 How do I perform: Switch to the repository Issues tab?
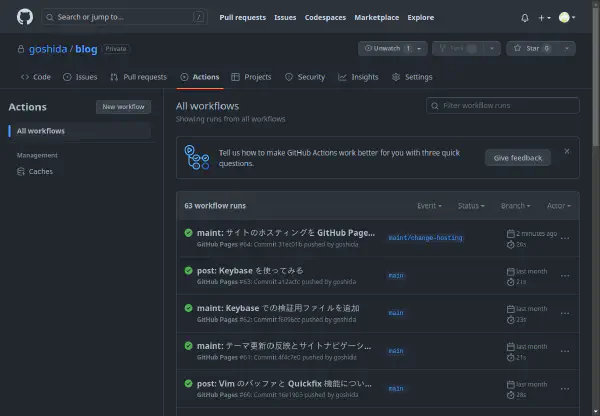click(x=80, y=77)
